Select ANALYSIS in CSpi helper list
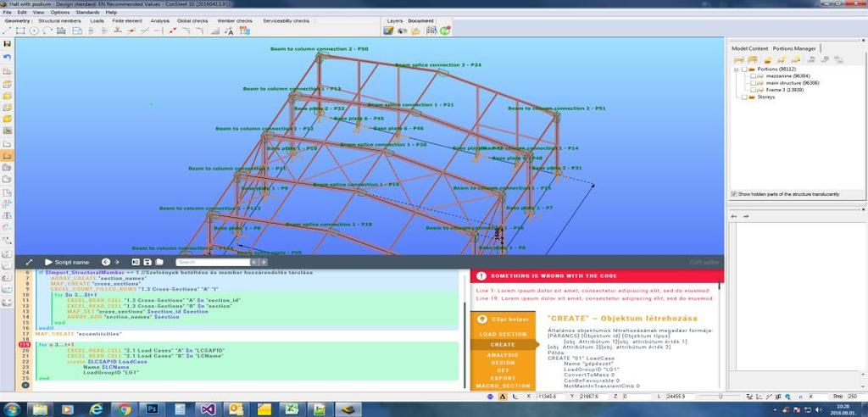 [x=503, y=355]
